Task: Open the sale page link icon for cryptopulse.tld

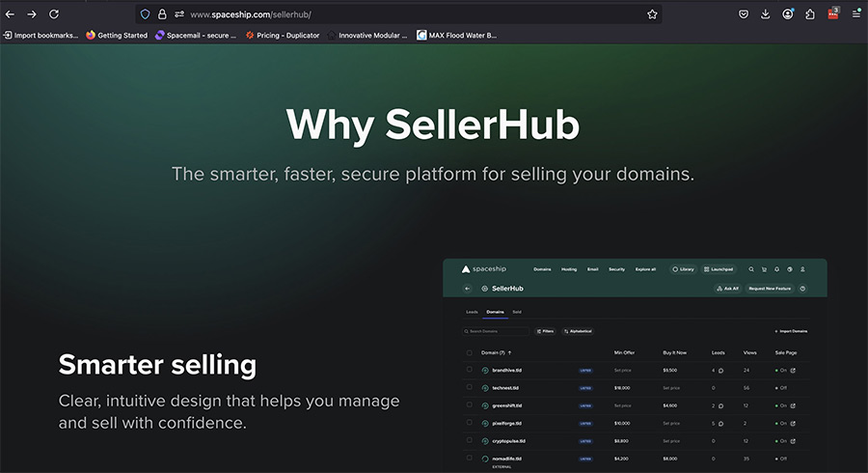Action: tap(794, 441)
